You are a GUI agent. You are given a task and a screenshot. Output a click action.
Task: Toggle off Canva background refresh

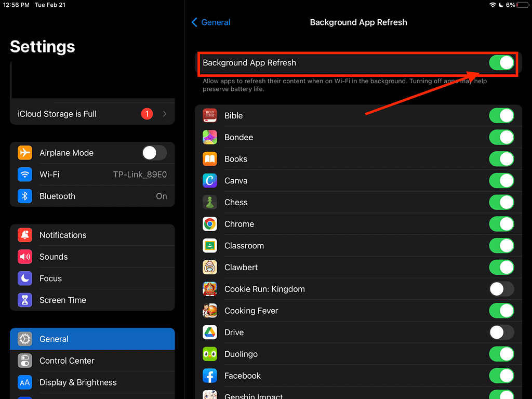click(501, 181)
